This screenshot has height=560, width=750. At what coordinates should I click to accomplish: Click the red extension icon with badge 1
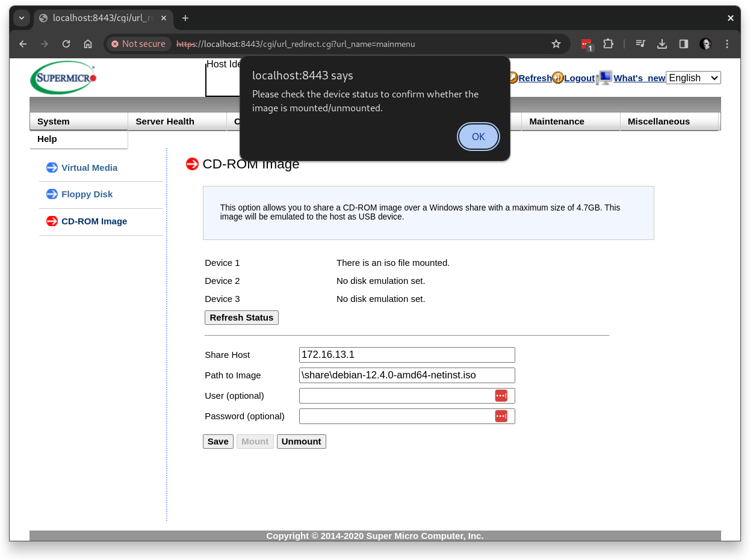586,44
